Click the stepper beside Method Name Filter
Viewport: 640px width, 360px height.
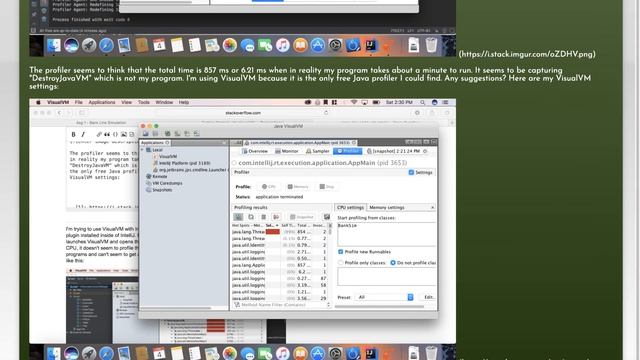tap(329, 305)
